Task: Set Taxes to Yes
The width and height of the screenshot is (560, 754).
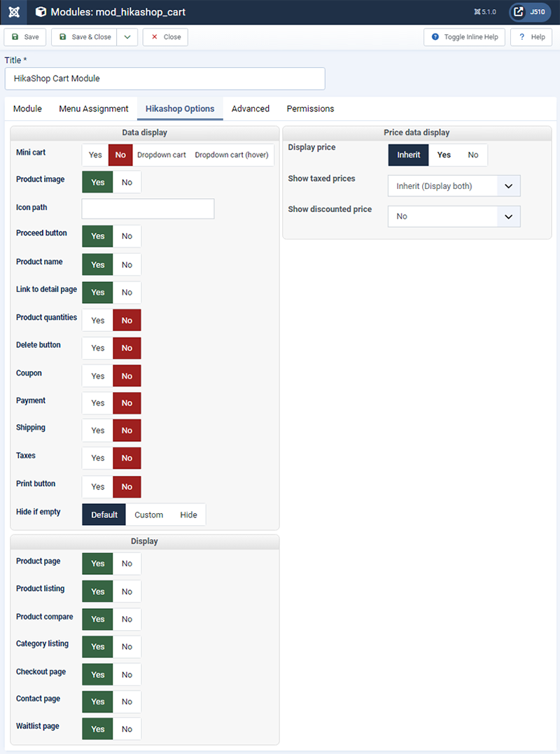Action: coord(97,459)
